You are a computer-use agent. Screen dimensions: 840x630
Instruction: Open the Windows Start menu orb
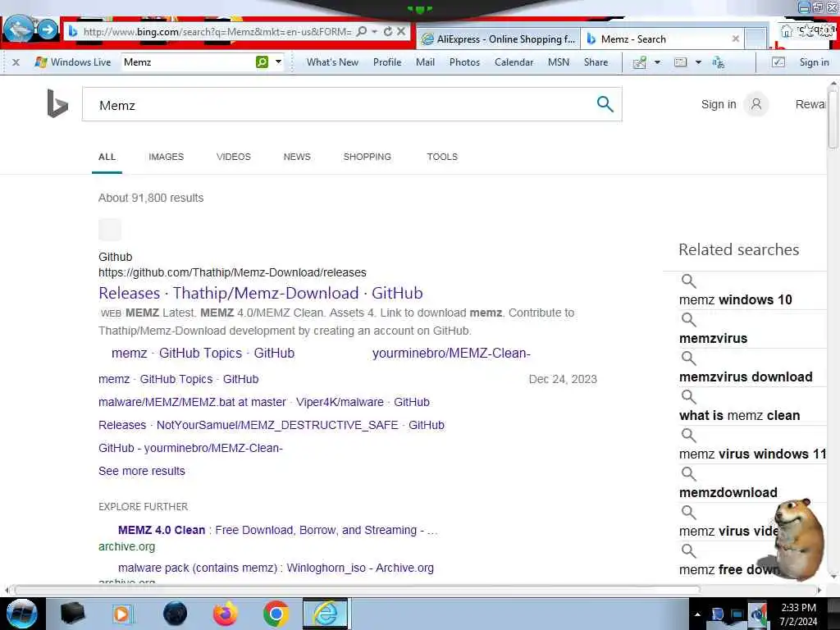coord(21,614)
